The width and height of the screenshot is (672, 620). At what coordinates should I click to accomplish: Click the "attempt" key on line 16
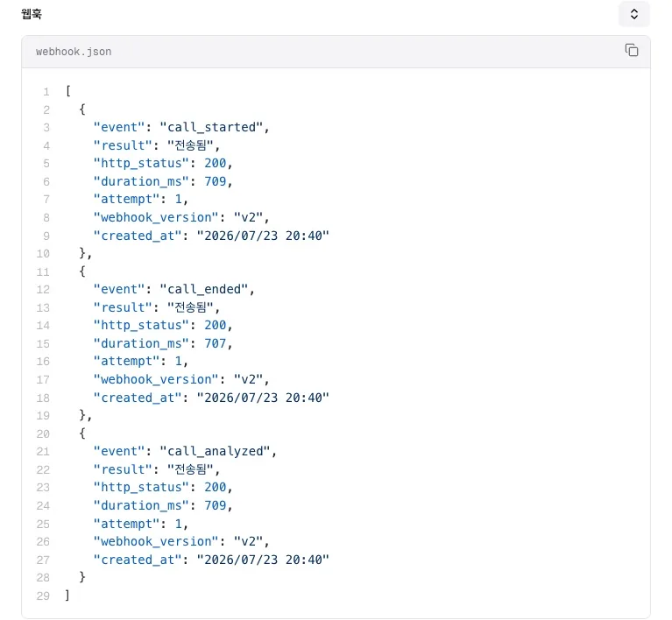coord(126,361)
